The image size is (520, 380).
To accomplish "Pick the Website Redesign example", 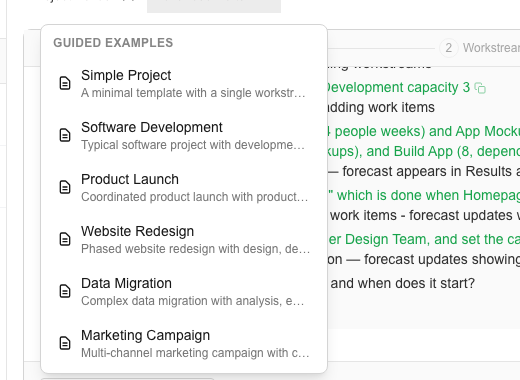I will (184, 239).
